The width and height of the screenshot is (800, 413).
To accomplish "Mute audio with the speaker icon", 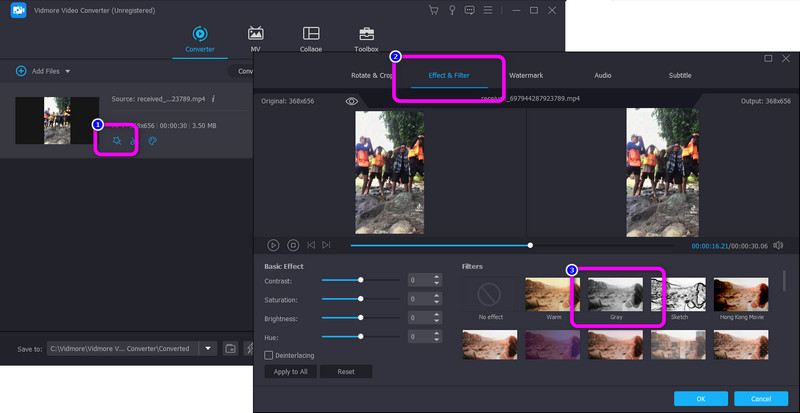I will pos(778,245).
